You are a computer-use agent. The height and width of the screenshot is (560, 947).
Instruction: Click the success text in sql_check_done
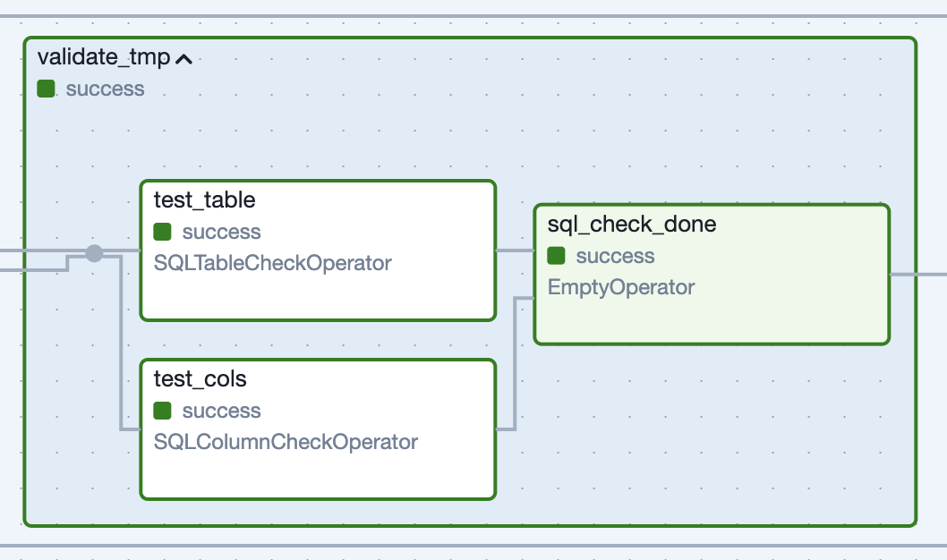click(x=615, y=256)
